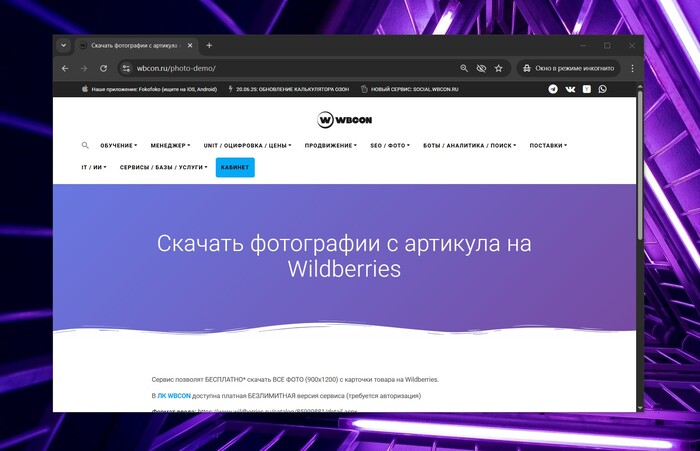Screen dimensions: 700x451
Task: Click the blue КАБИНЕТ button
Action: tap(235, 167)
